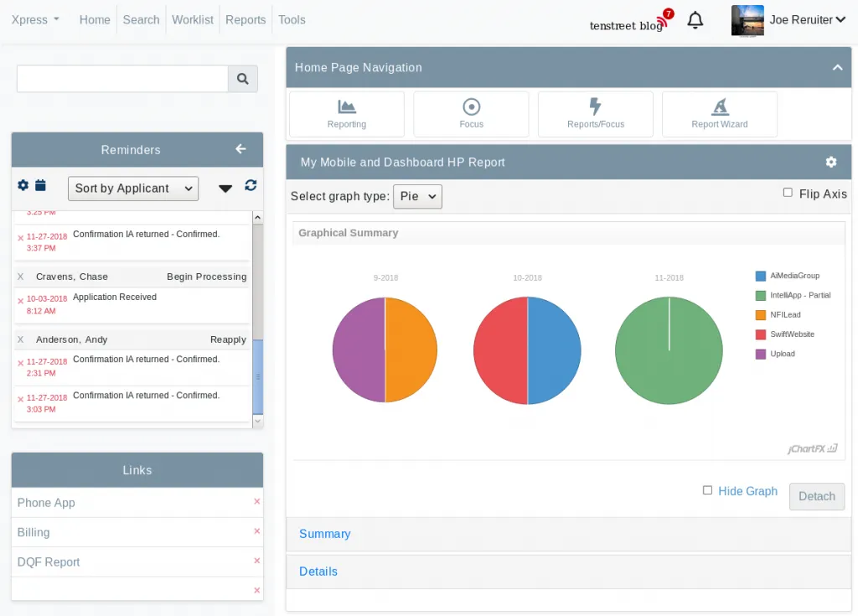Collapse Reminders panel with left arrow

240,149
